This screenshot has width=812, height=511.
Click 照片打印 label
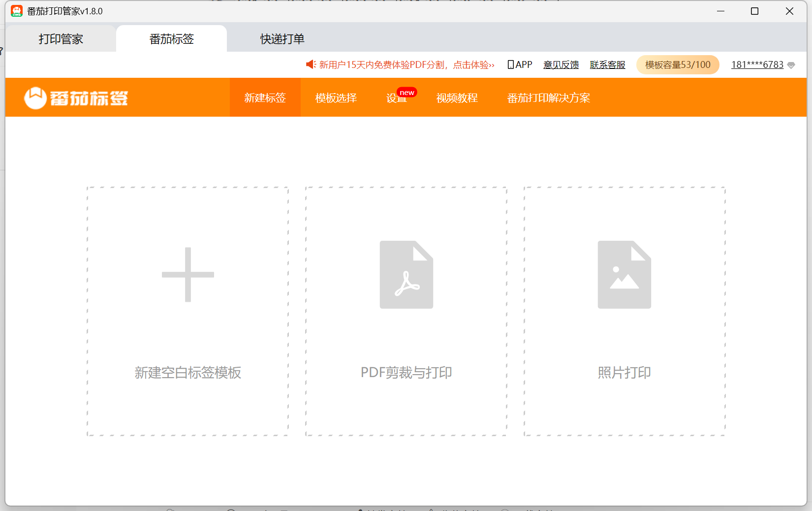tap(625, 373)
